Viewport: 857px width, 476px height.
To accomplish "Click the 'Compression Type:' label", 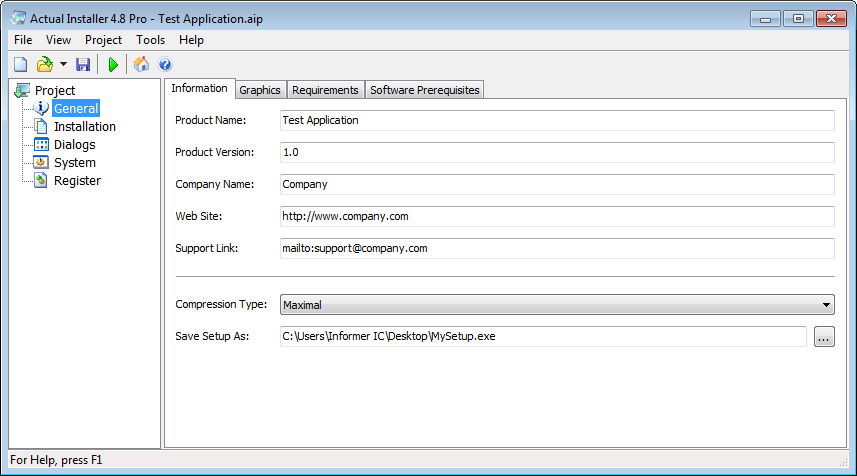I will coord(221,304).
